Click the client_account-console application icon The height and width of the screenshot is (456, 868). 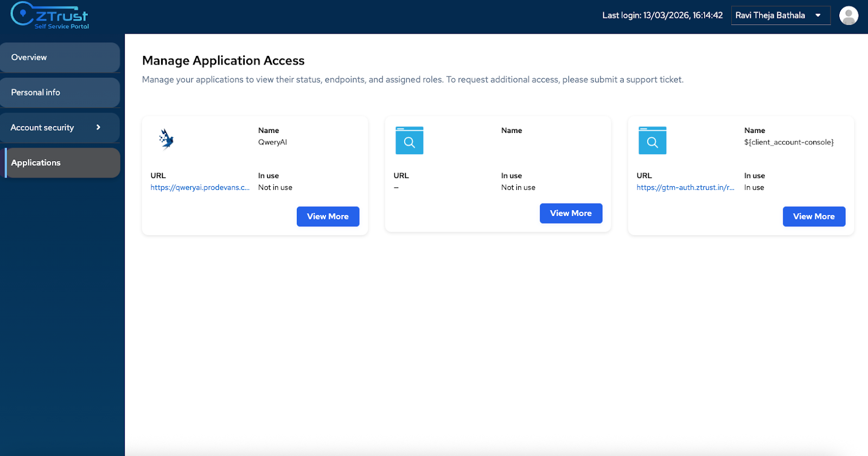click(652, 141)
